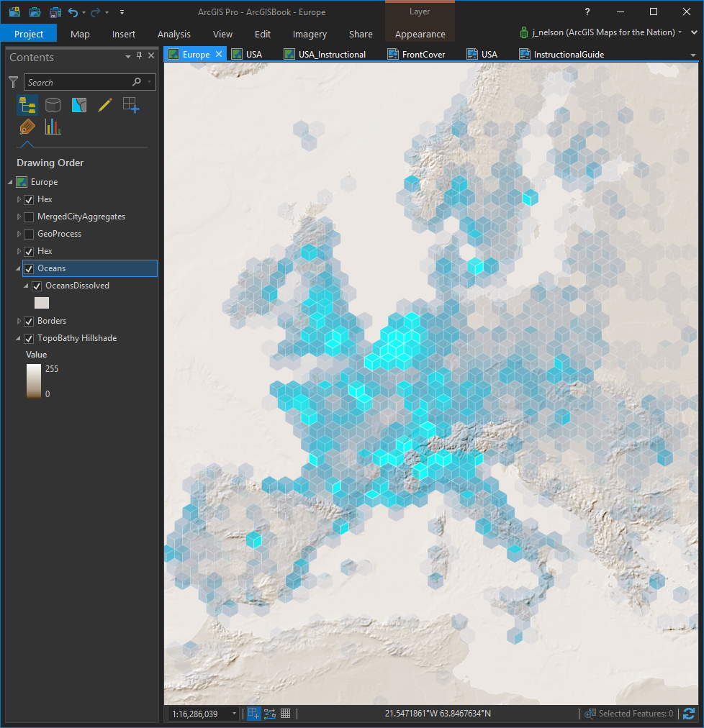Image resolution: width=704 pixels, height=728 pixels.
Task: Click the user sign-in person icon
Action: click(524, 32)
